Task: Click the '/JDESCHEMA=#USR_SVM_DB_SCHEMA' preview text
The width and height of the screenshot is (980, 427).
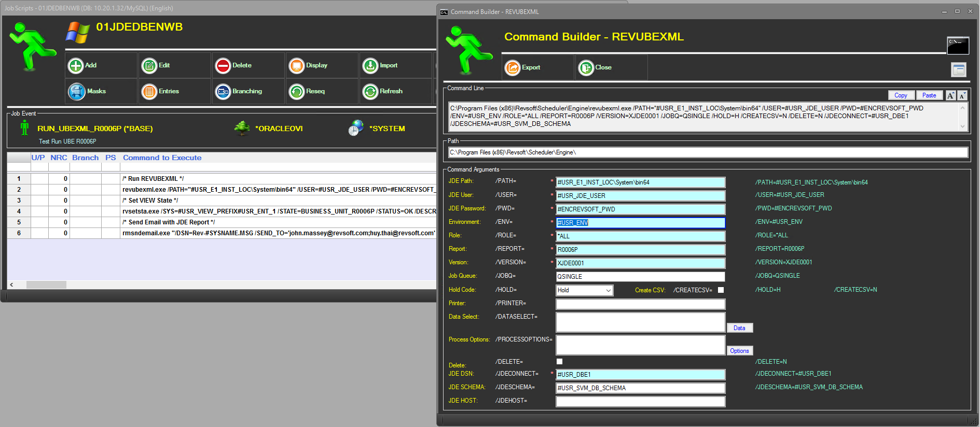Action: click(809, 387)
